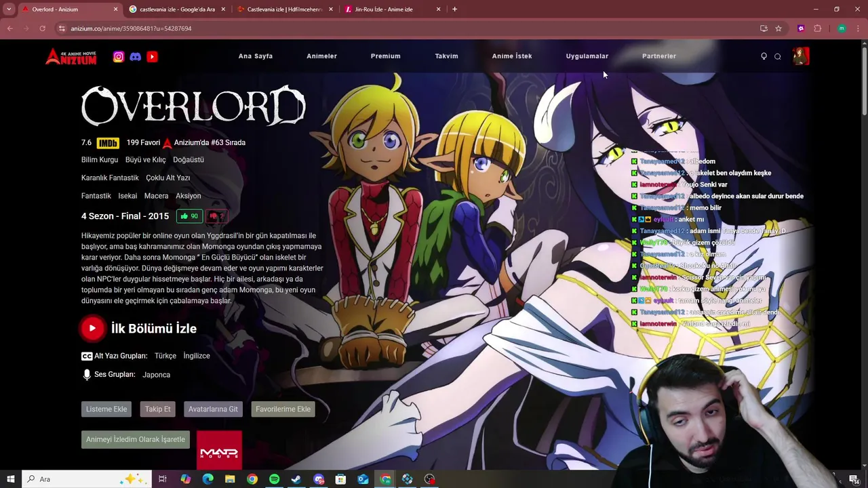Click the microphone audio groups icon

87,375
